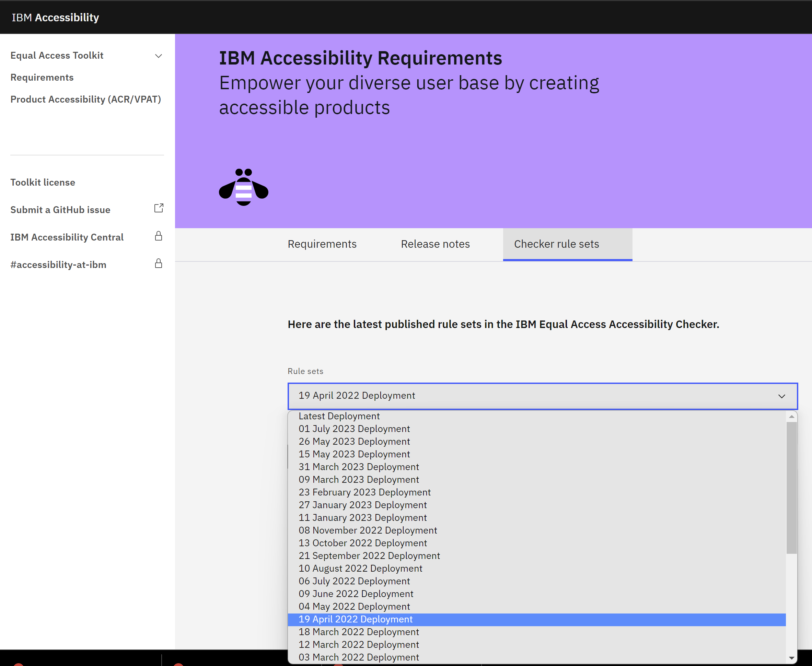This screenshot has width=812, height=666.
Task: Click the dropdown list scrollbar
Action: coord(791,483)
